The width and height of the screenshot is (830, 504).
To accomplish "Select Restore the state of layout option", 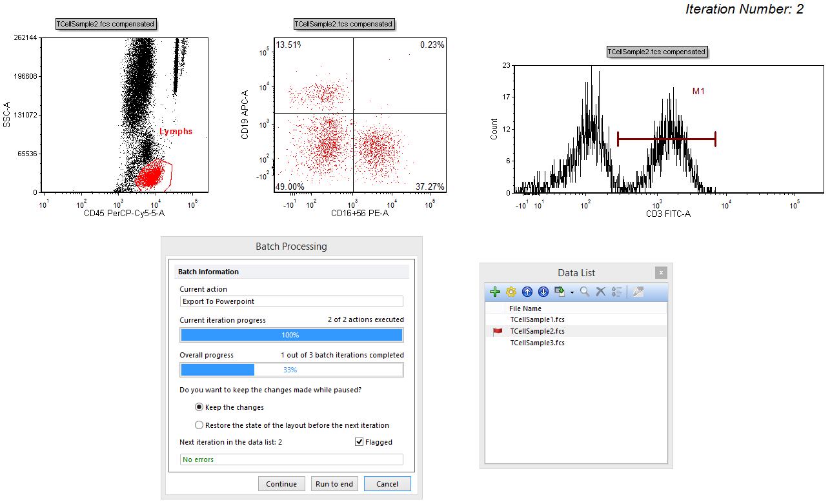I will (199, 425).
